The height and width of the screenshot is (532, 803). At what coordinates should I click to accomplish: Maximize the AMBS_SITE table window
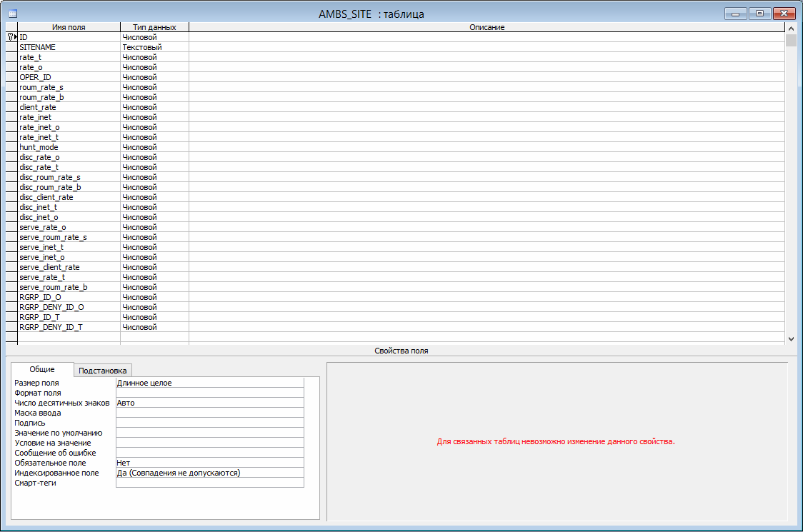tap(759, 14)
